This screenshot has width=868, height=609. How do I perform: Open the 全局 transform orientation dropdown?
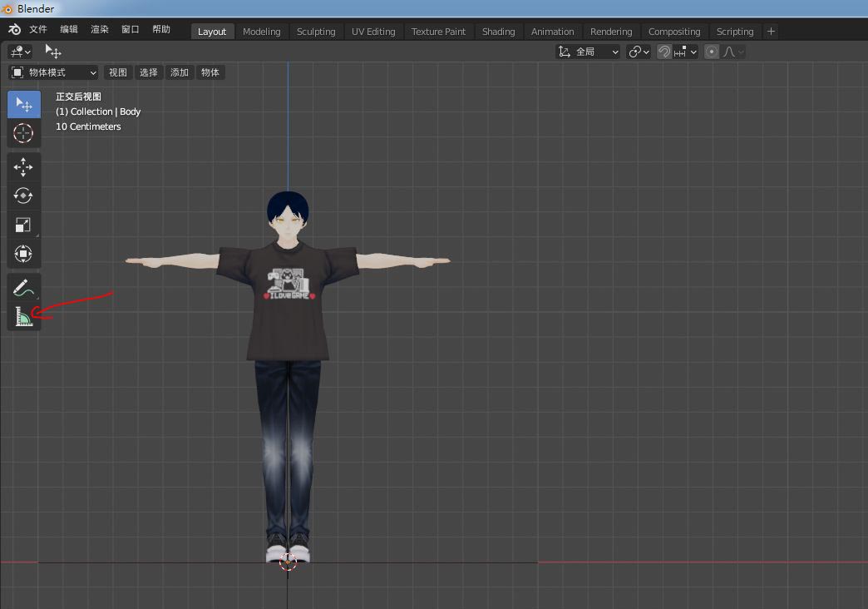click(x=589, y=52)
